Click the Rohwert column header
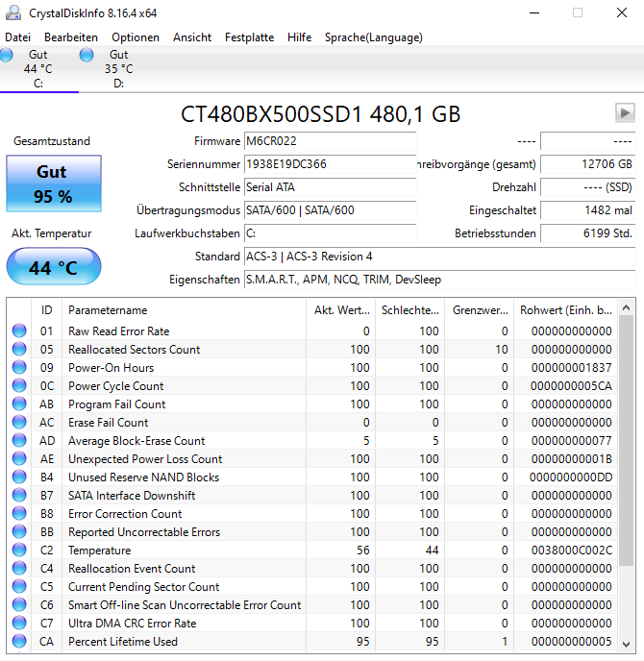 565,310
